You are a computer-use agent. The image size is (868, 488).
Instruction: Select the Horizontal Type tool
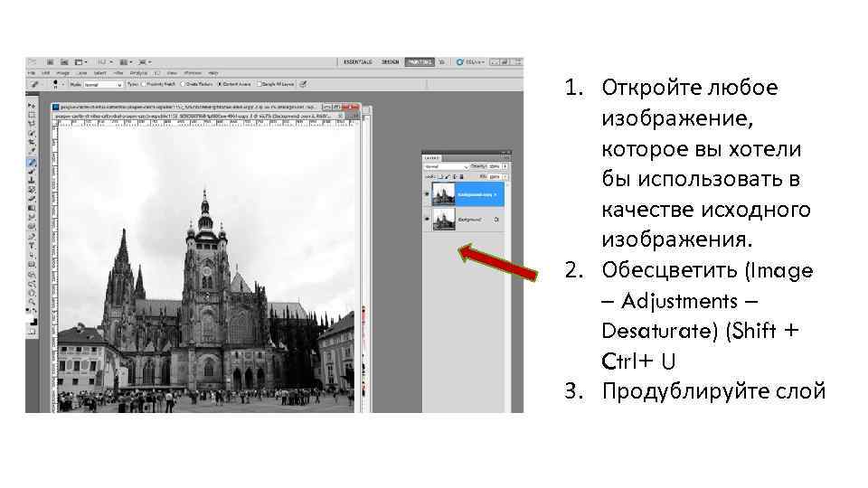click(32, 246)
